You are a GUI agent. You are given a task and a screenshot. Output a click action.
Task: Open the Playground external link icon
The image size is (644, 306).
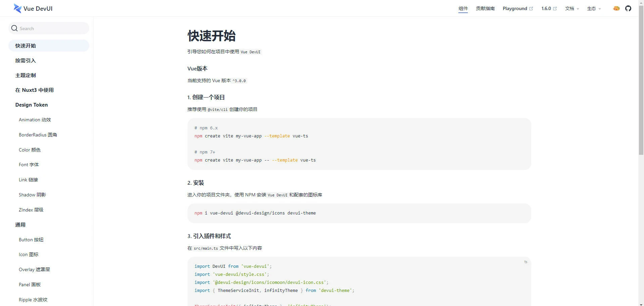coord(531,8)
